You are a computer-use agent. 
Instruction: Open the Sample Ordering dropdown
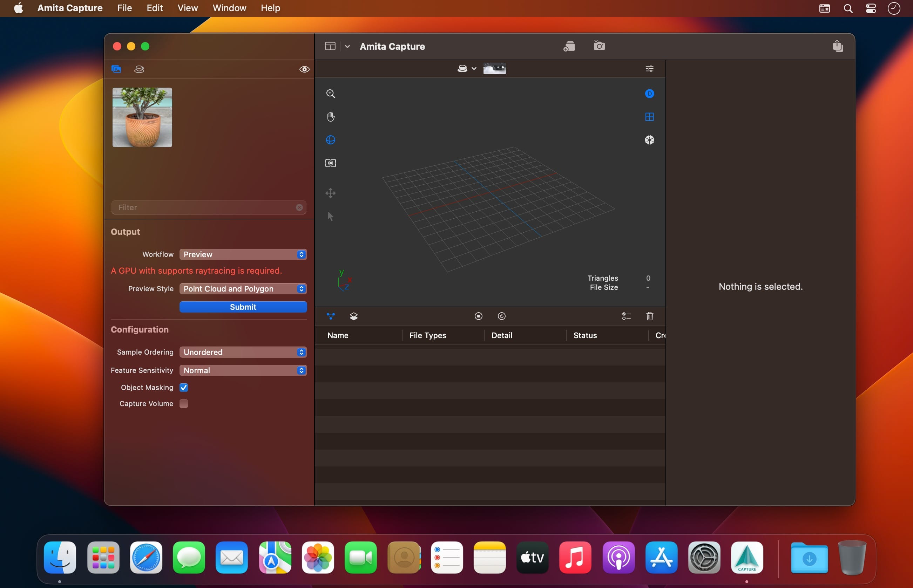pos(243,351)
